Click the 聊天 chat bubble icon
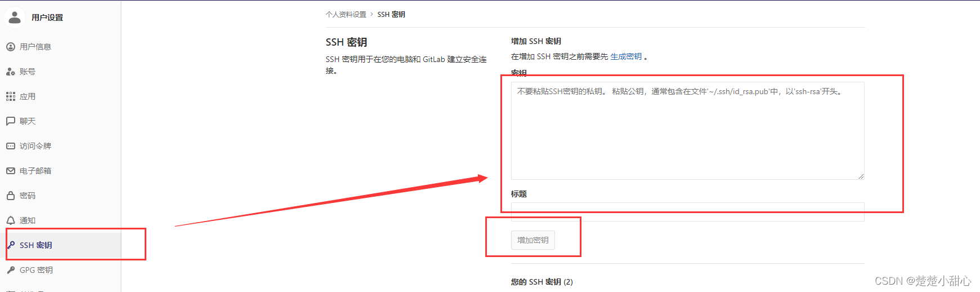This screenshot has height=292, width=980. [11, 121]
